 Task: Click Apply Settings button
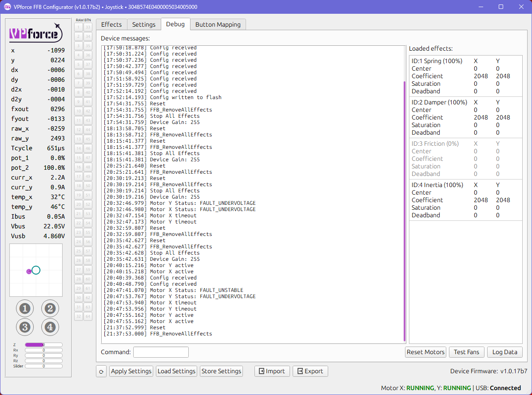[x=131, y=371]
